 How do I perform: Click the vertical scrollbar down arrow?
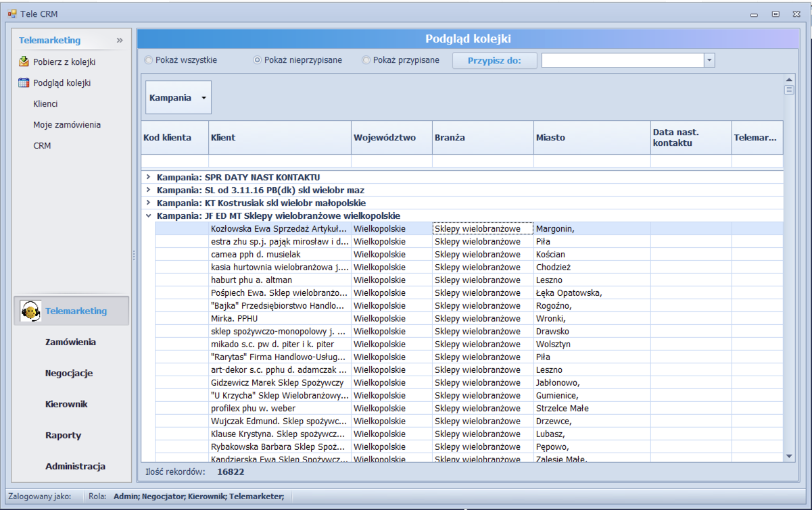[788, 457]
